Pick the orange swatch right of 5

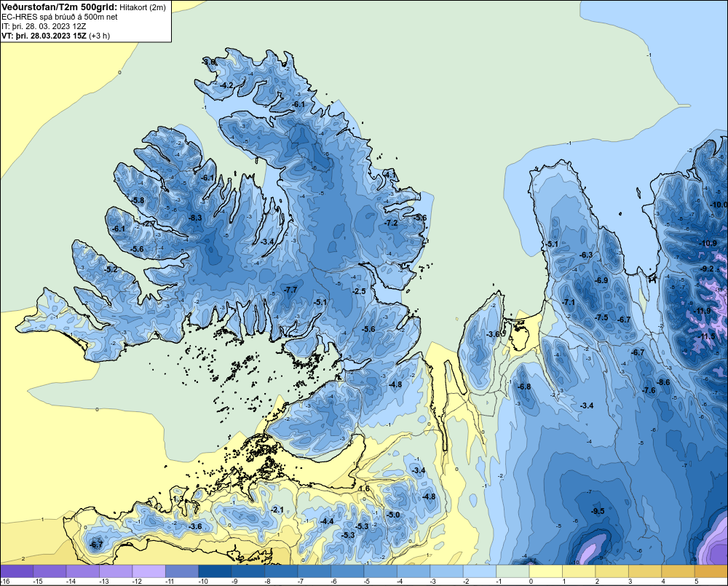(x=711, y=571)
